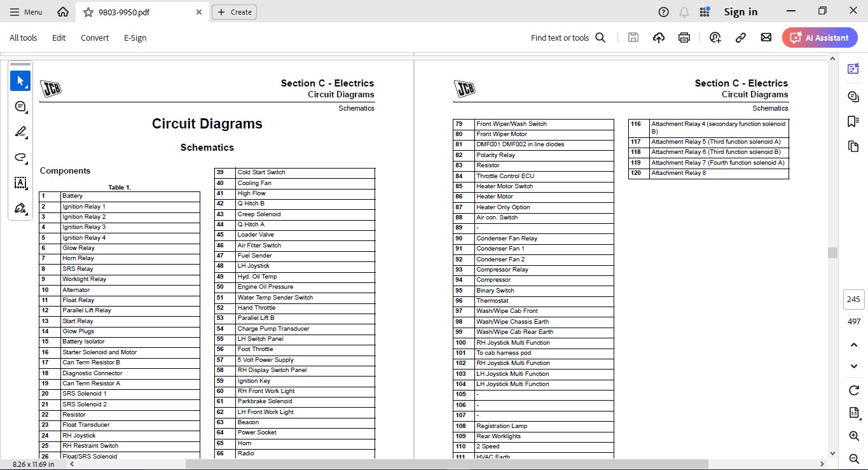Click the Create new tab button
Image resolution: width=868 pixels, height=470 pixels.
click(x=234, y=12)
